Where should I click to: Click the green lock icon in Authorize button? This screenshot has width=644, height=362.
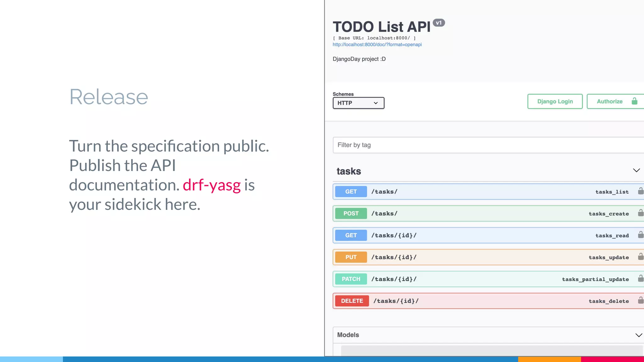pos(634,101)
